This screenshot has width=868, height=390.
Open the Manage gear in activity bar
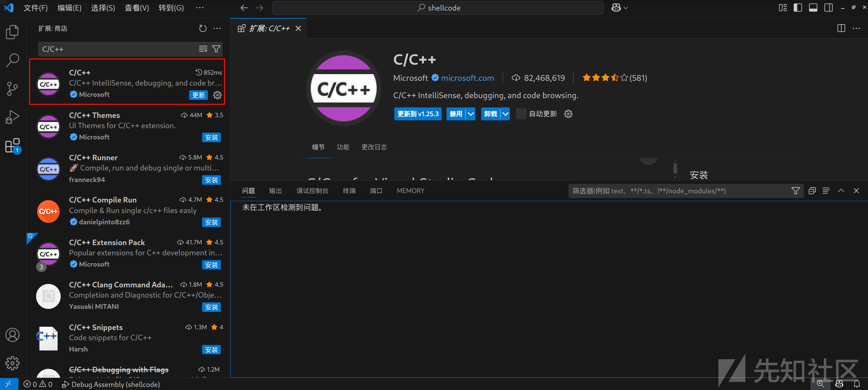[13, 363]
